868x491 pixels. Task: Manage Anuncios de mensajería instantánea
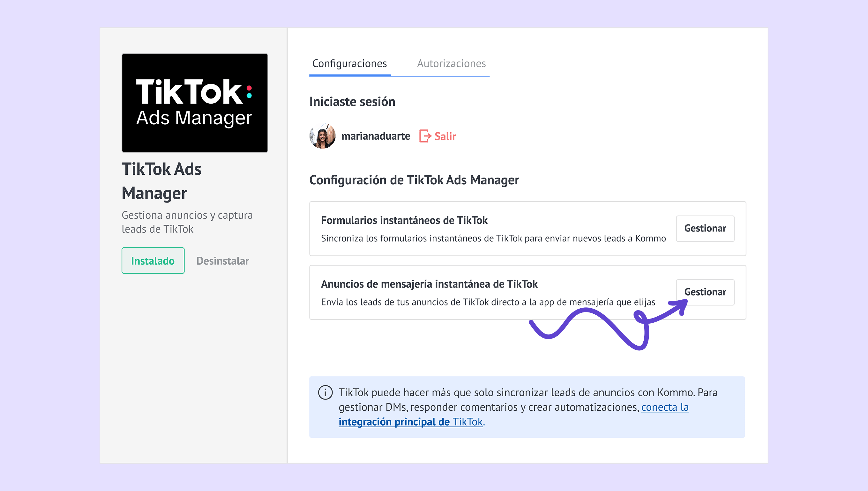[705, 292]
